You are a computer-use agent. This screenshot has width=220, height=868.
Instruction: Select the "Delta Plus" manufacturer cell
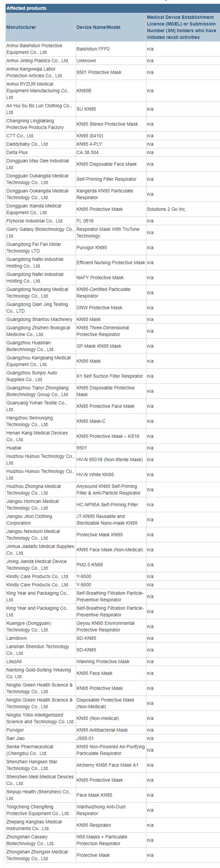pos(17,153)
